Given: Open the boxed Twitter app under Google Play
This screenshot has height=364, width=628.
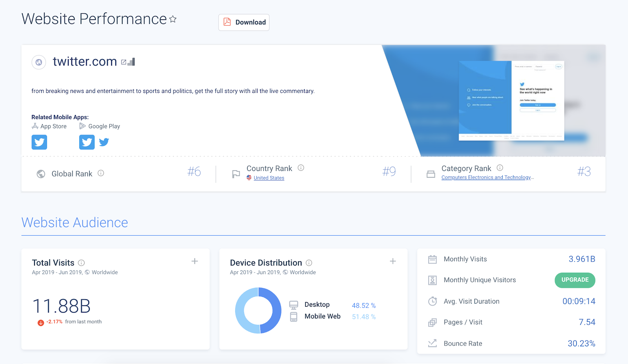Looking at the screenshot, I should (87, 142).
